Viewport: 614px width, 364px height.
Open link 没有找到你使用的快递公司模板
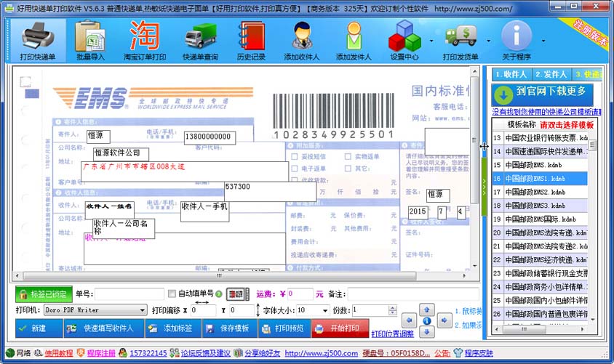tap(546, 112)
